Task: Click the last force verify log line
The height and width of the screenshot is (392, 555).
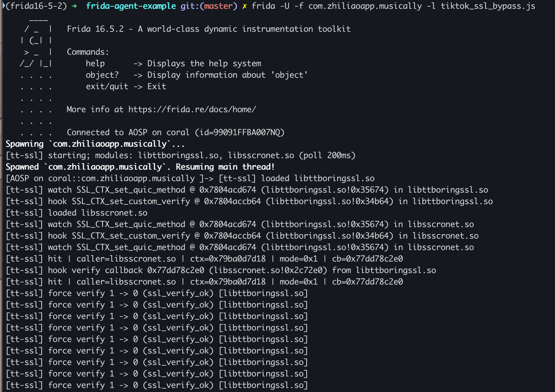Action: pos(157,385)
